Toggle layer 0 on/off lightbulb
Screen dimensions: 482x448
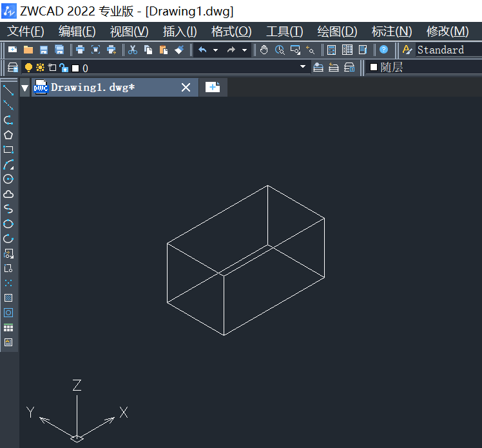(x=28, y=68)
